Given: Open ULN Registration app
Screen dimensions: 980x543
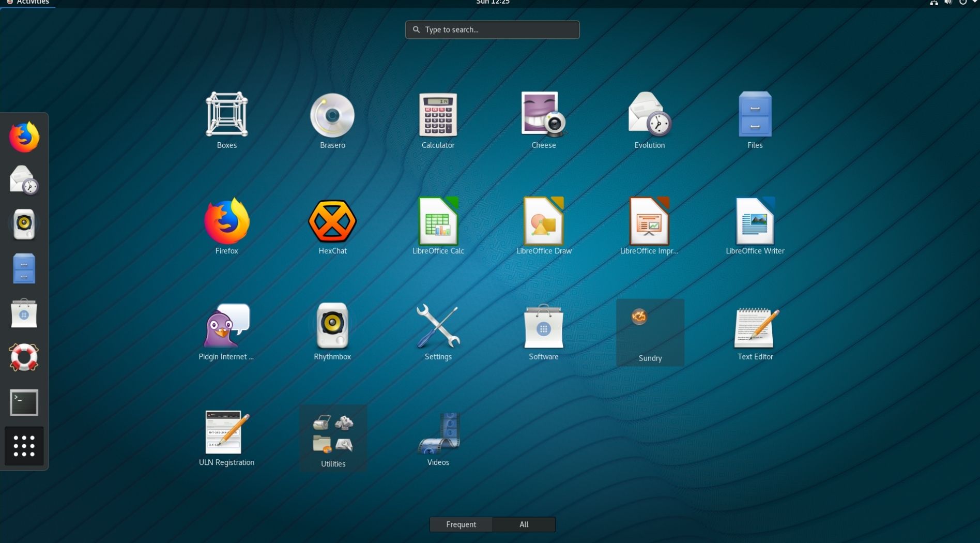Looking at the screenshot, I should coord(226,438).
